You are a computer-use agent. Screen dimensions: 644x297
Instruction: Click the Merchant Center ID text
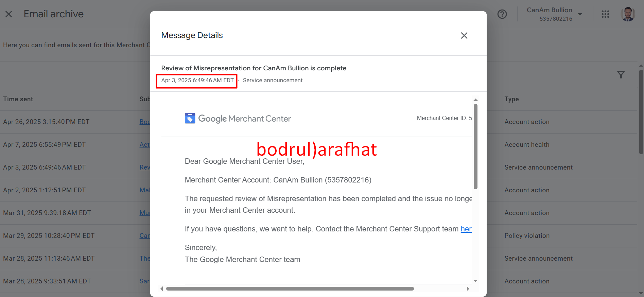coord(444,118)
